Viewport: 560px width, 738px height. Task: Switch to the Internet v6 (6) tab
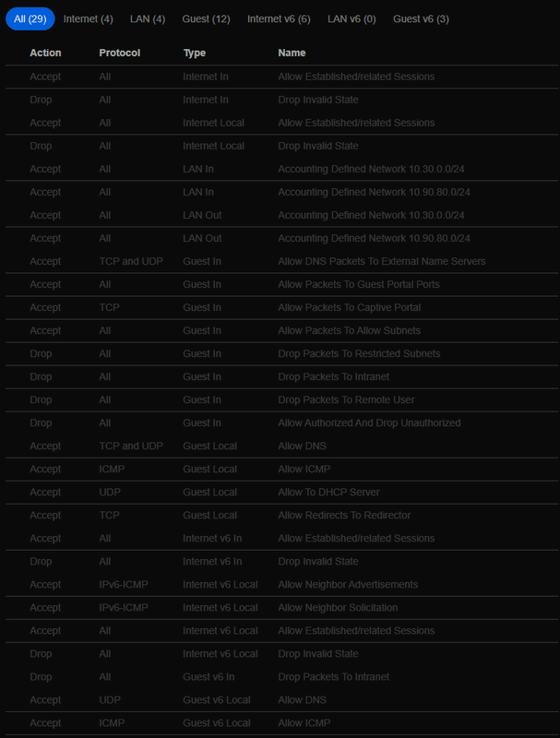pos(279,18)
